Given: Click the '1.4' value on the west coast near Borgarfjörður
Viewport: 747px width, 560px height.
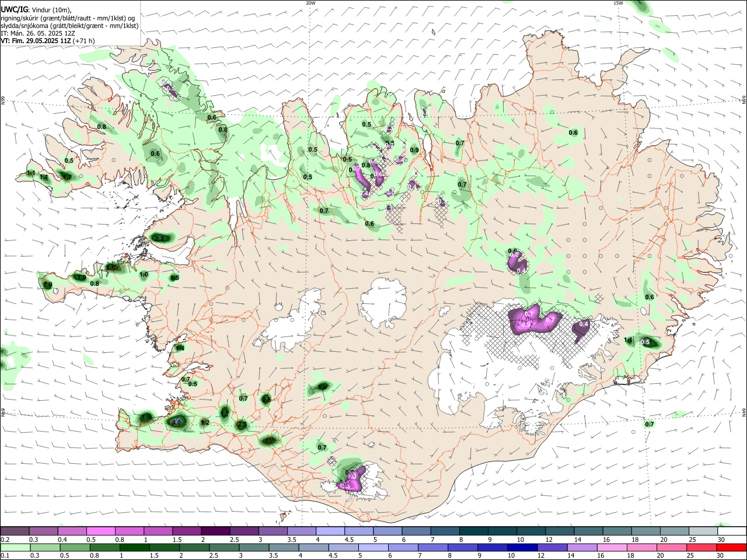Looking at the screenshot, I should [x=180, y=348].
